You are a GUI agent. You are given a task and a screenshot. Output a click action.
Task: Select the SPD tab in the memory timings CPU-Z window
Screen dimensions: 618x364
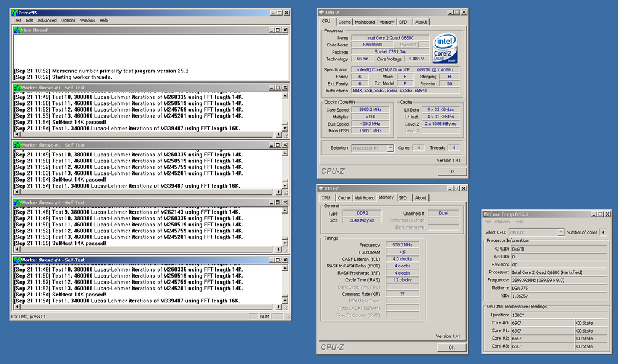tap(403, 197)
